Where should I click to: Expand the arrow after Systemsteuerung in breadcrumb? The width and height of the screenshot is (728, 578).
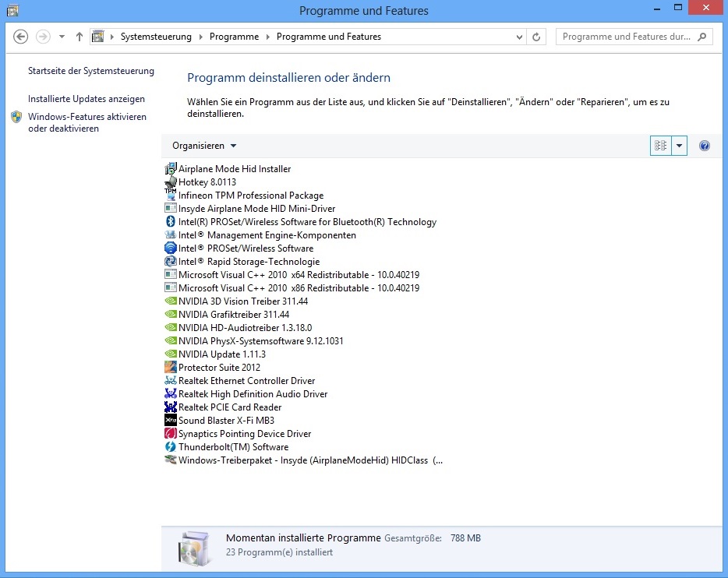[200, 37]
